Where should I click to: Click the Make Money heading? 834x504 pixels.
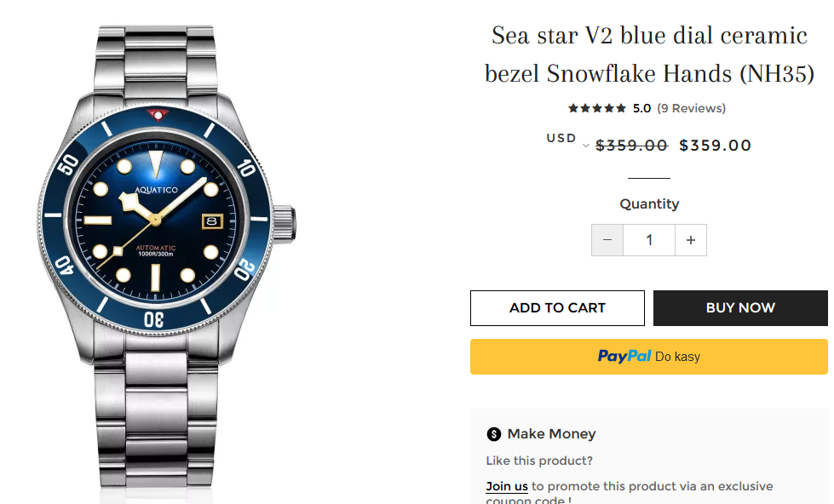click(x=551, y=434)
